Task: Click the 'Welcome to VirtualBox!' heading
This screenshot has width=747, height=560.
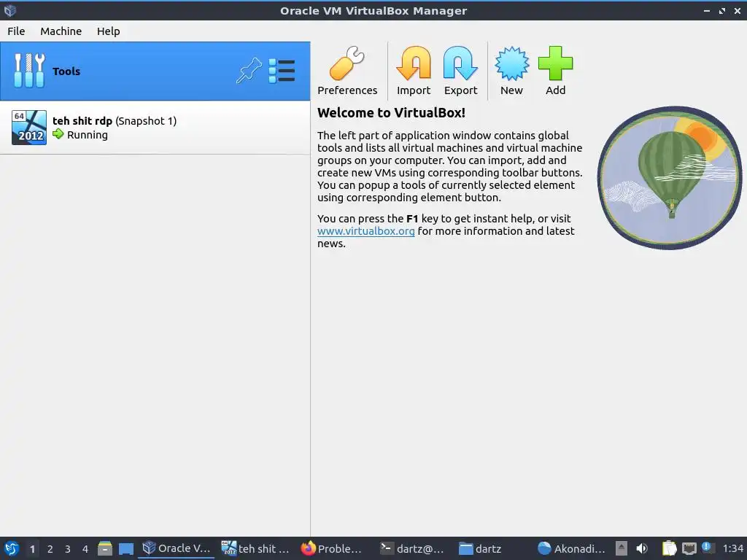Action: pos(391,113)
